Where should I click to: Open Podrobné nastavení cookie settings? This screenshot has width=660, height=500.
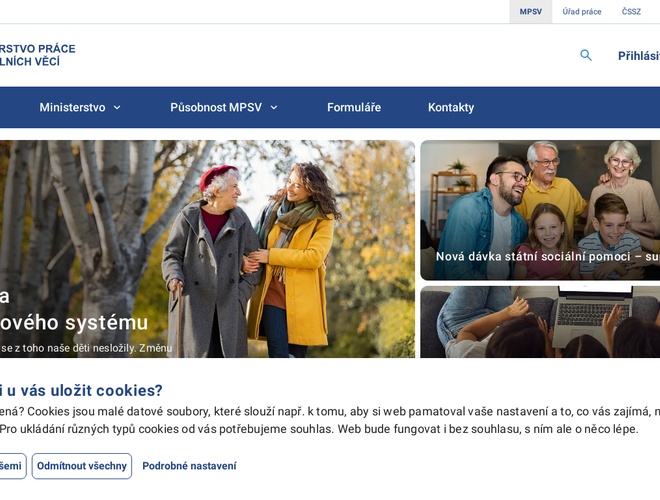[x=189, y=466]
